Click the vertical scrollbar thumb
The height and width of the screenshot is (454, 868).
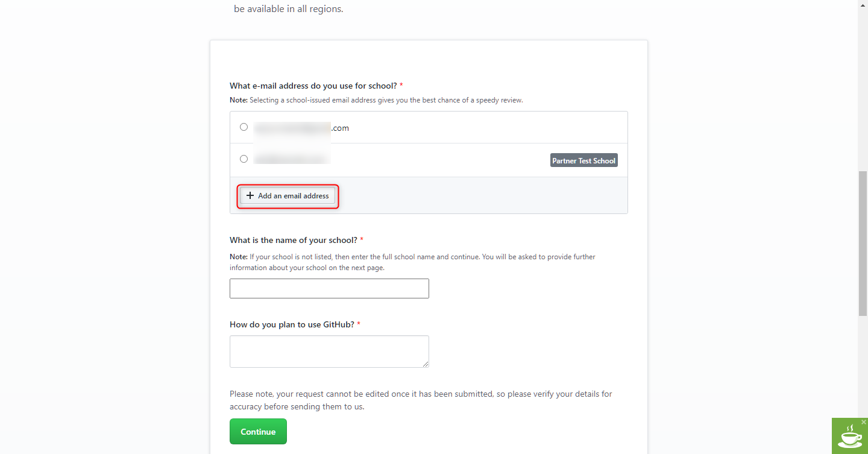click(x=863, y=243)
